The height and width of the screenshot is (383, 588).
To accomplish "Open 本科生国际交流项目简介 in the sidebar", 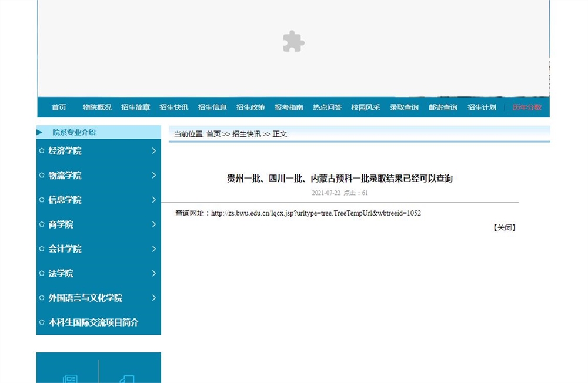I will coord(93,322).
